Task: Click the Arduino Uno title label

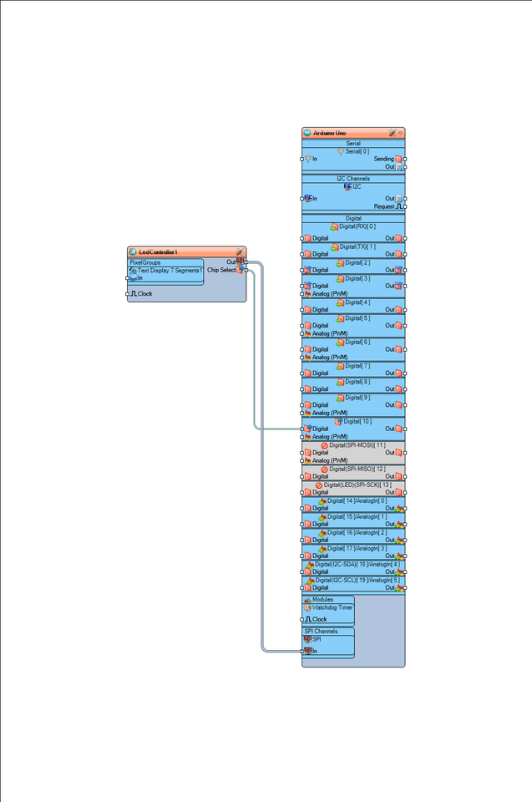Action: click(329, 133)
